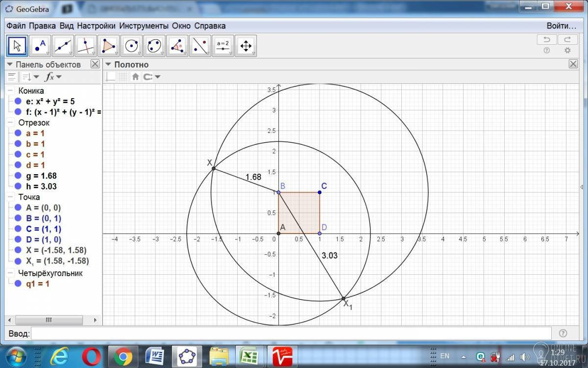
Task: Close the Полотно graphics view
Action: [573, 64]
